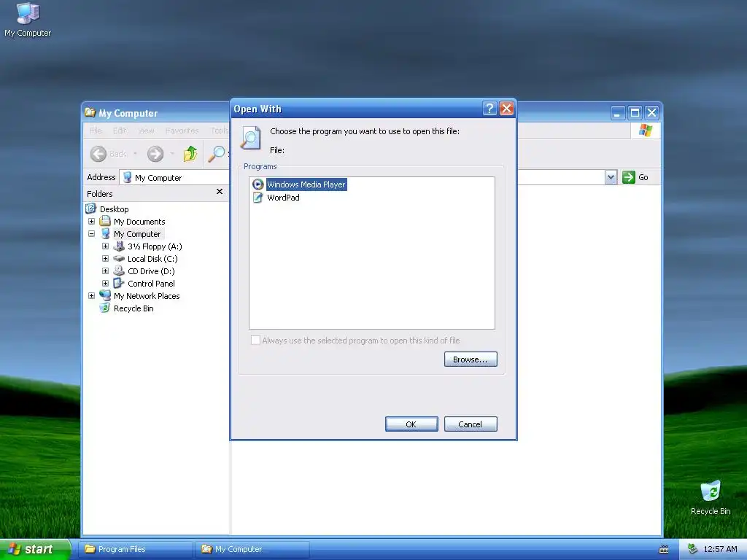The image size is (747, 560).
Task: Click the My Computer title bar icon
Action: [x=90, y=112]
